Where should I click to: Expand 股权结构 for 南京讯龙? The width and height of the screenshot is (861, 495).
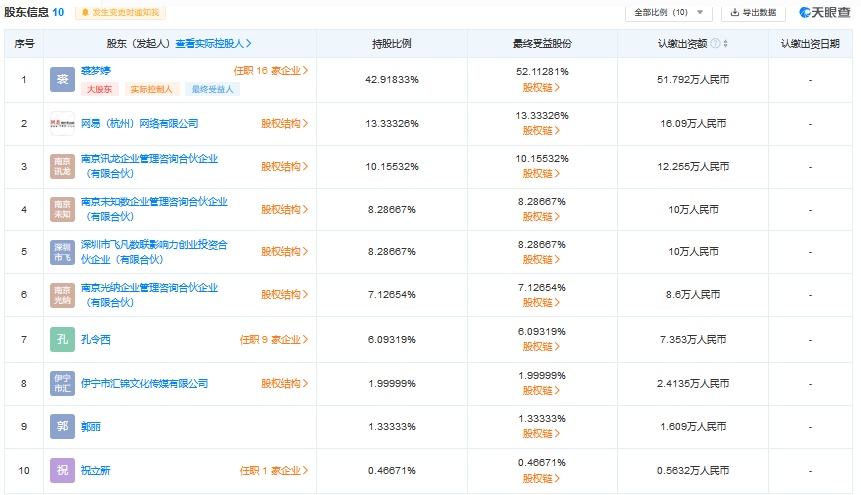pyautogui.click(x=284, y=166)
